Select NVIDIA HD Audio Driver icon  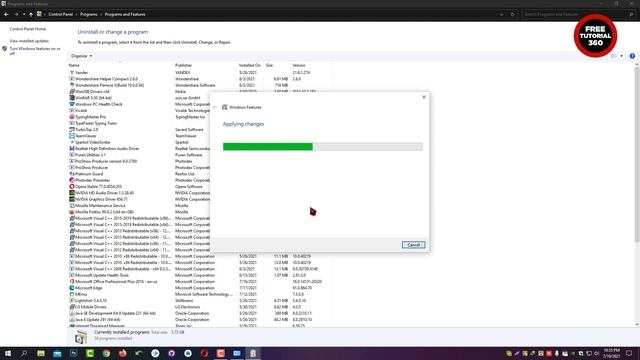tap(72, 193)
